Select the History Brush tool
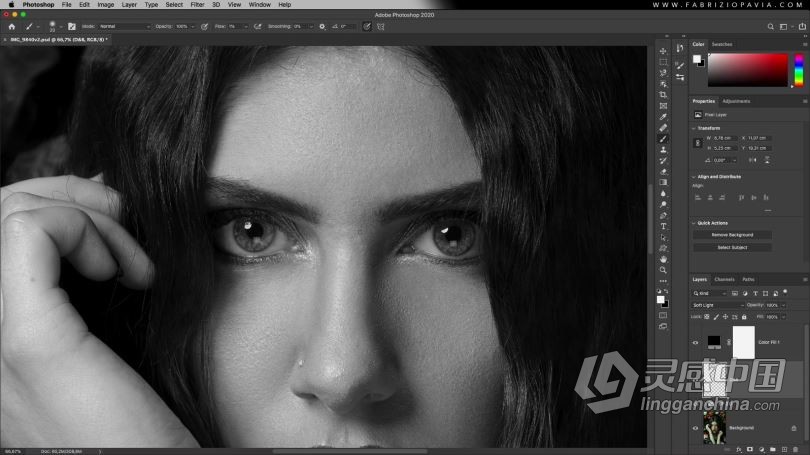 click(663, 161)
